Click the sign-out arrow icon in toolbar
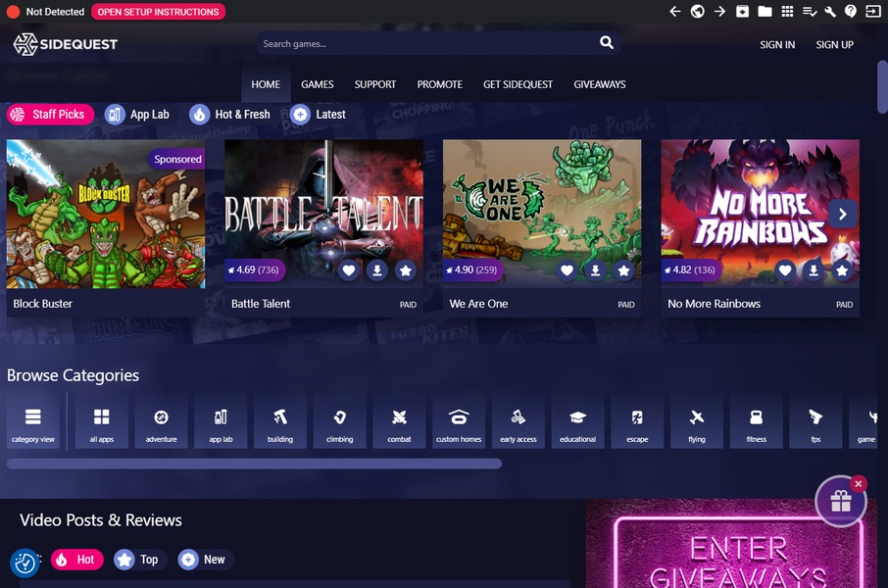The width and height of the screenshot is (888, 588). (872, 12)
